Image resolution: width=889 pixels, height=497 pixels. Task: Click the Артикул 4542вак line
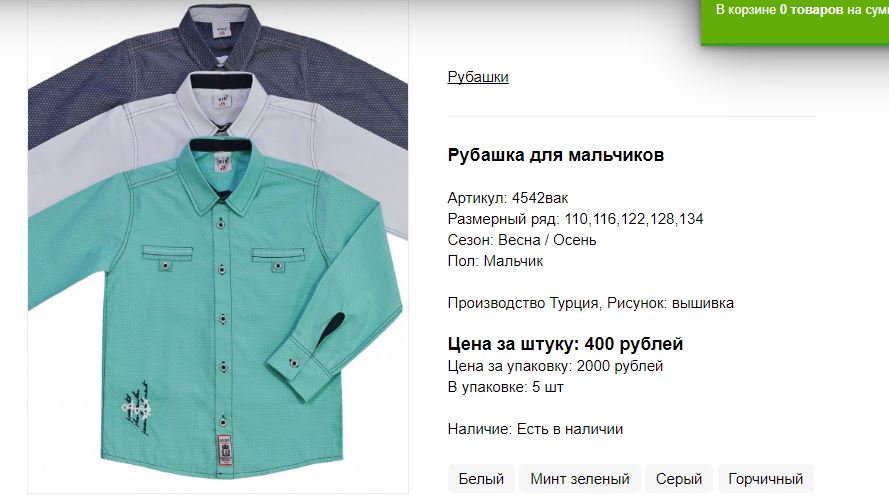(507, 198)
